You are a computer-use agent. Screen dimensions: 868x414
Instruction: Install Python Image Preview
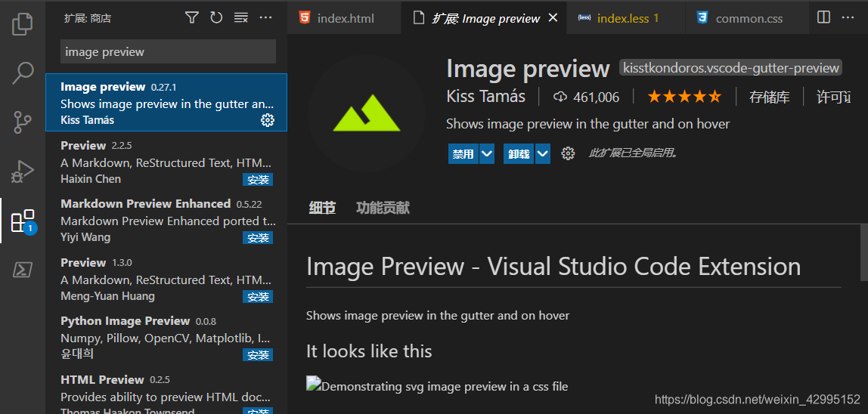pyautogui.click(x=257, y=355)
